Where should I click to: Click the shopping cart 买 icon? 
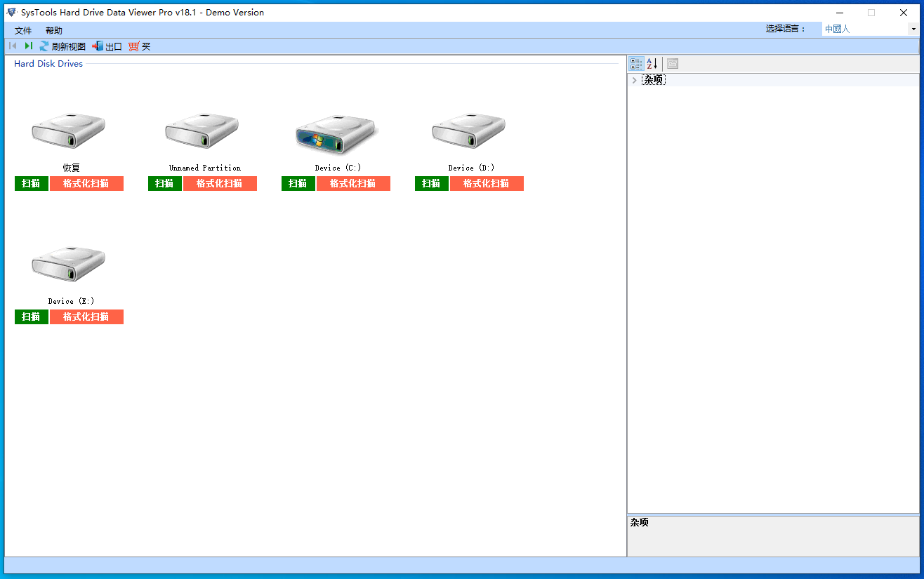pos(133,46)
